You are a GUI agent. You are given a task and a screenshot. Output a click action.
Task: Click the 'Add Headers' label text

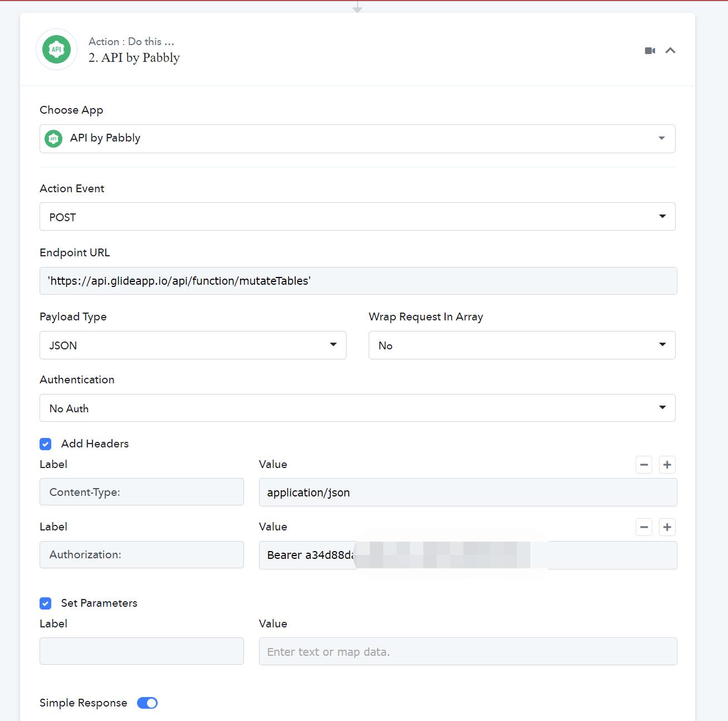point(95,444)
